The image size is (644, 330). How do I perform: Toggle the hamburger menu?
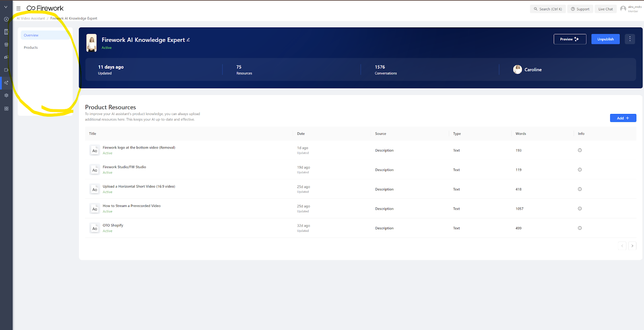point(18,8)
